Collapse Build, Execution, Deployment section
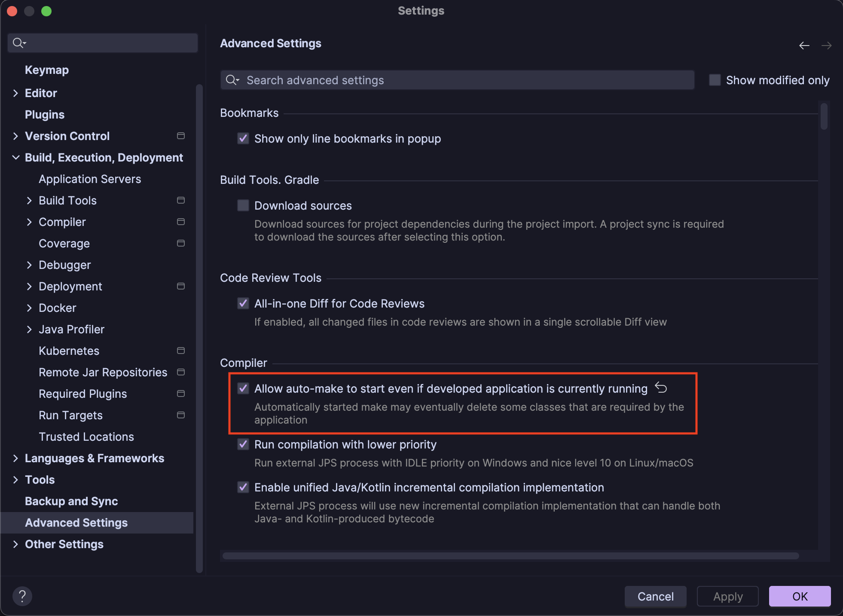The height and width of the screenshot is (616, 843). pos(15,157)
